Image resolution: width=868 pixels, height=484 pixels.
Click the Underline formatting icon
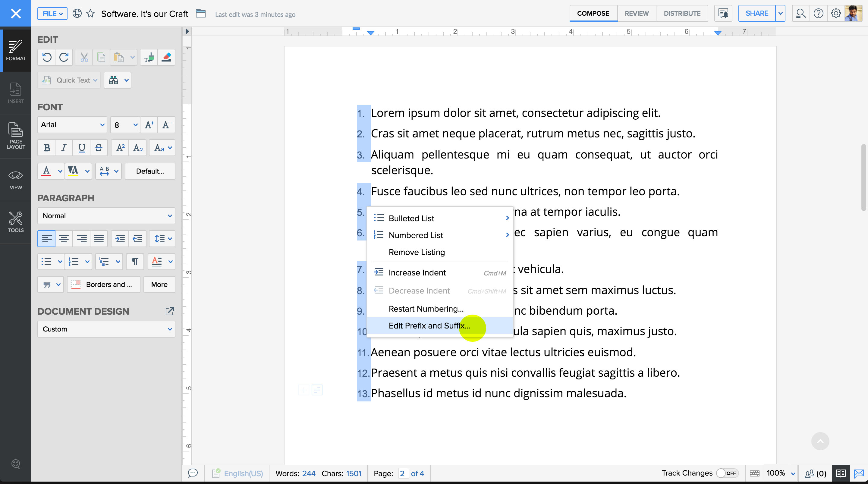click(81, 148)
